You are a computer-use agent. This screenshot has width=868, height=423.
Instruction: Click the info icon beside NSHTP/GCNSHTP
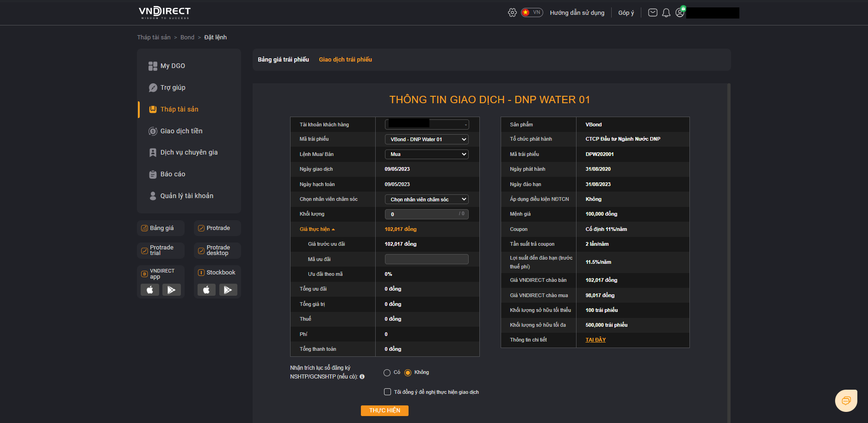pyautogui.click(x=362, y=377)
